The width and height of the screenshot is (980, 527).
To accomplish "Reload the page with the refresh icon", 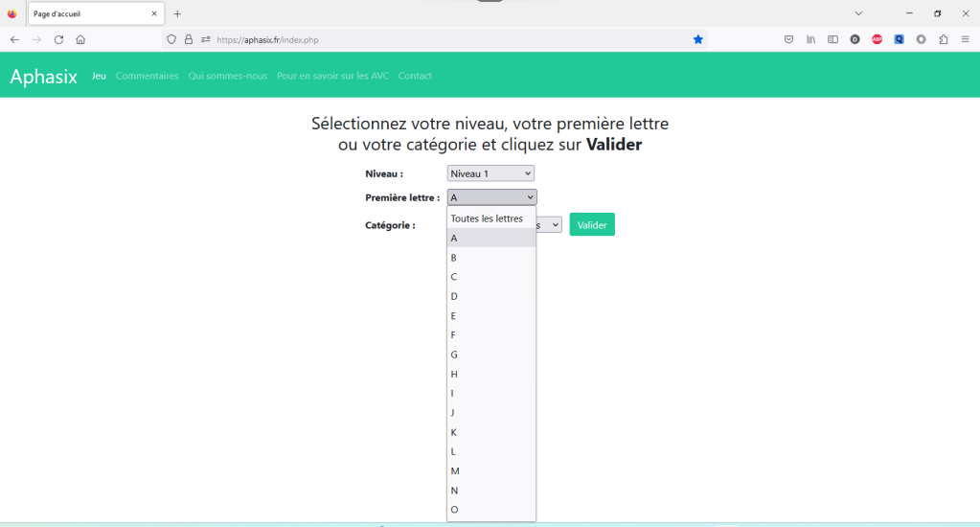I will [58, 39].
